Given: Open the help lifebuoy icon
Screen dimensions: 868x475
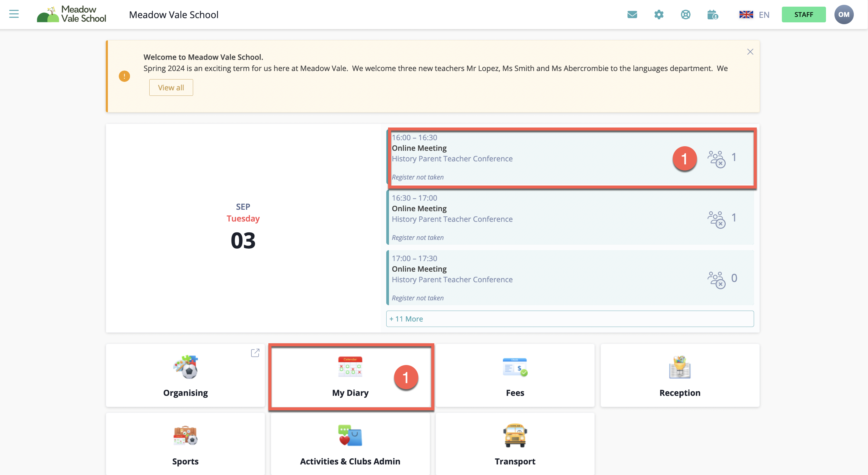Looking at the screenshot, I should [x=685, y=15].
